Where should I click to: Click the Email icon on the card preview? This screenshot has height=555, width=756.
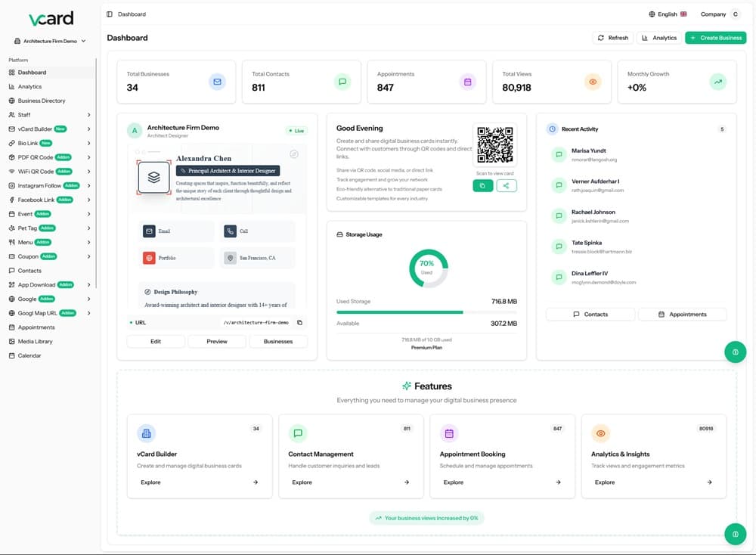pyautogui.click(x=150, y=231)
